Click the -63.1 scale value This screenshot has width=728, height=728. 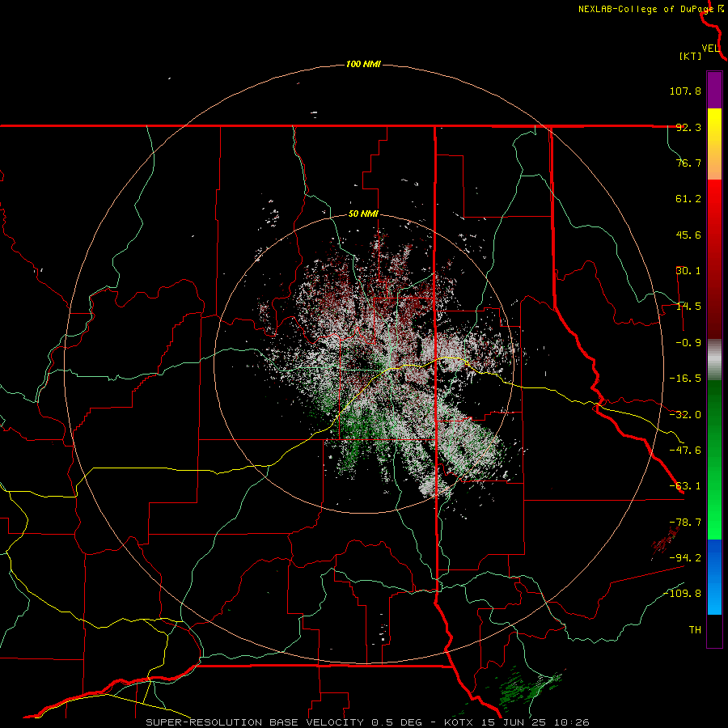click(685, 486)
